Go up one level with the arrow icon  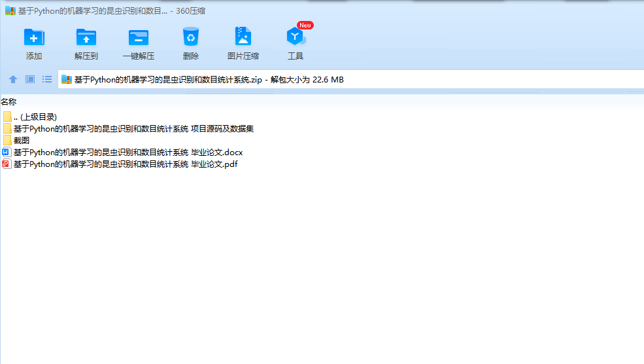click(13, 79)
